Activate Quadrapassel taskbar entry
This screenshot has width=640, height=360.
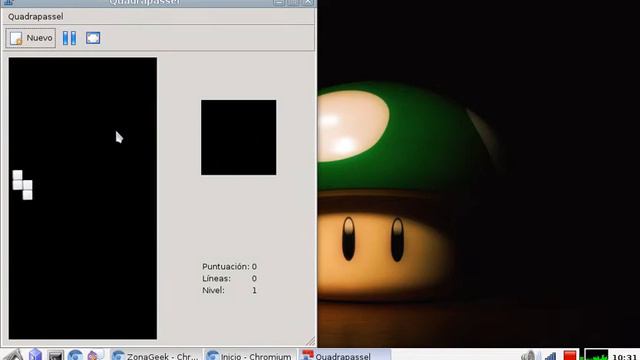(x=344, y=355)
